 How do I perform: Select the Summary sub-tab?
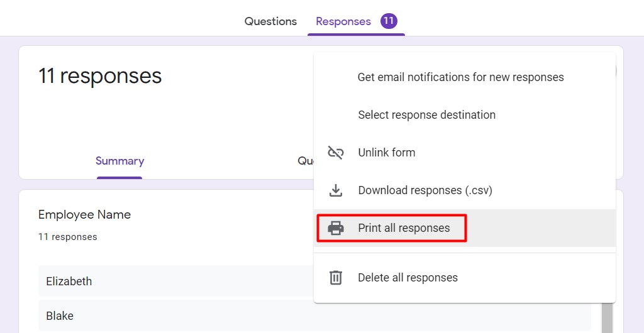(x=119, y=161)
